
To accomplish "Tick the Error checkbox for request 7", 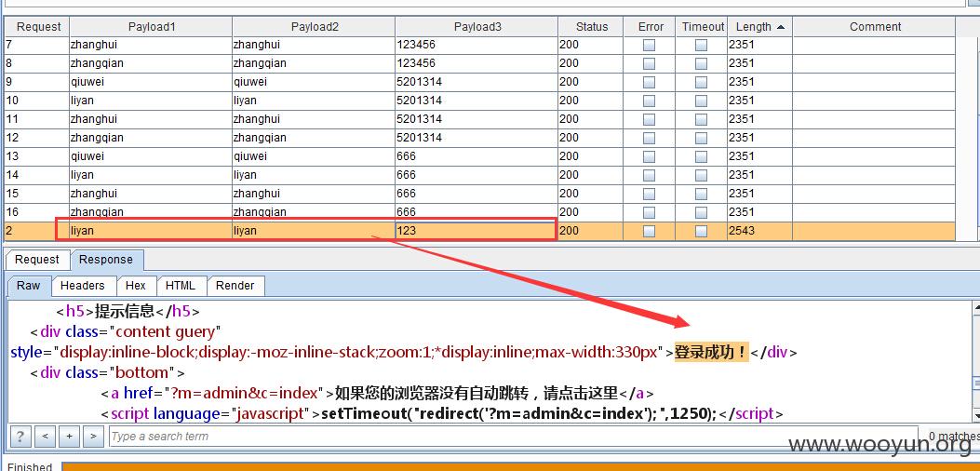I will coord(650,45).
